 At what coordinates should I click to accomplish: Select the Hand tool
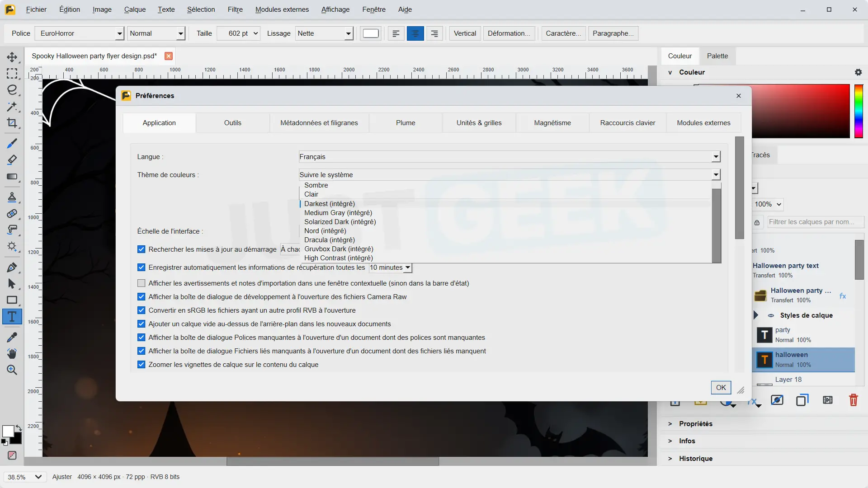[x=12, y=353]
